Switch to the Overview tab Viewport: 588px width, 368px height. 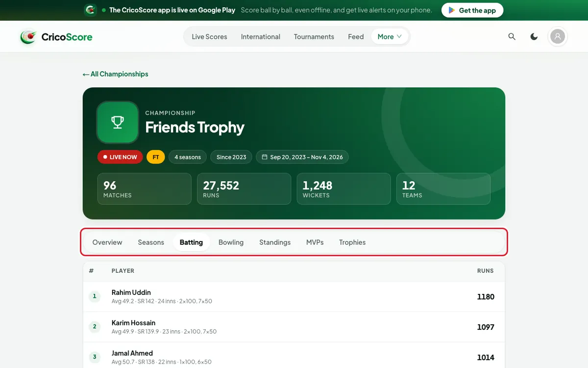[x=107, y=242]
